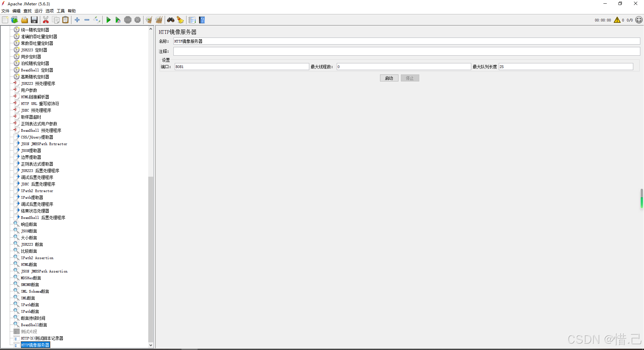Select 大小断言 tree node
The height and width of the screenshot is (350, 644).
pos(29,238)
